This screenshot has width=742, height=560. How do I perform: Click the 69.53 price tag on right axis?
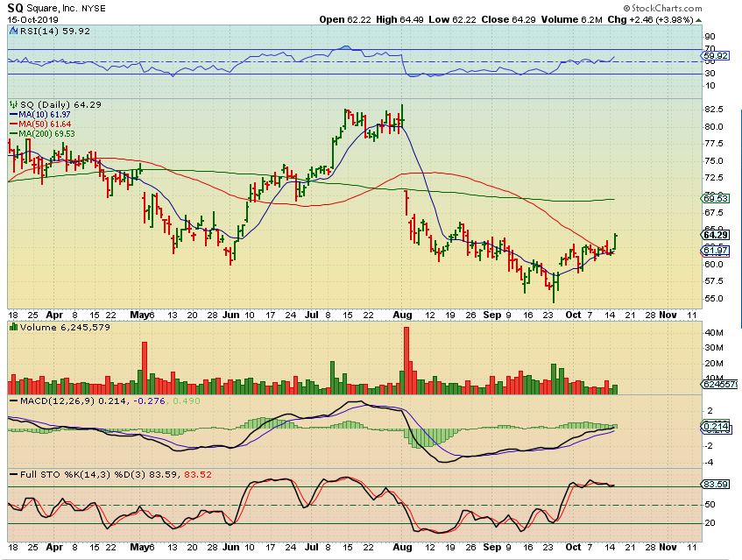pyautogui.click(x=716, y=198)
